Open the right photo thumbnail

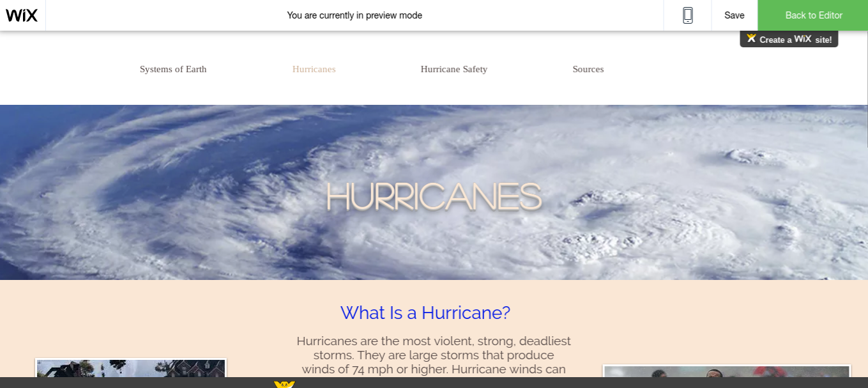pyautogui.click(x=726, y=371)
